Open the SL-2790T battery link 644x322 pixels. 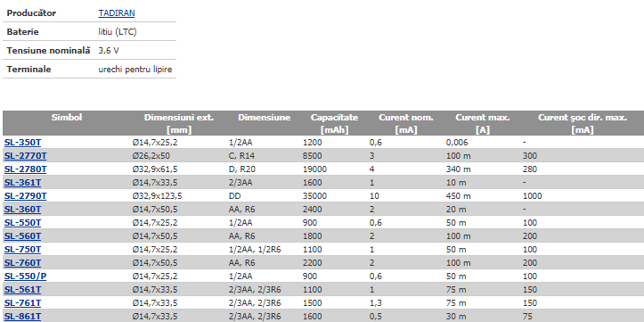tap(26, 195)
